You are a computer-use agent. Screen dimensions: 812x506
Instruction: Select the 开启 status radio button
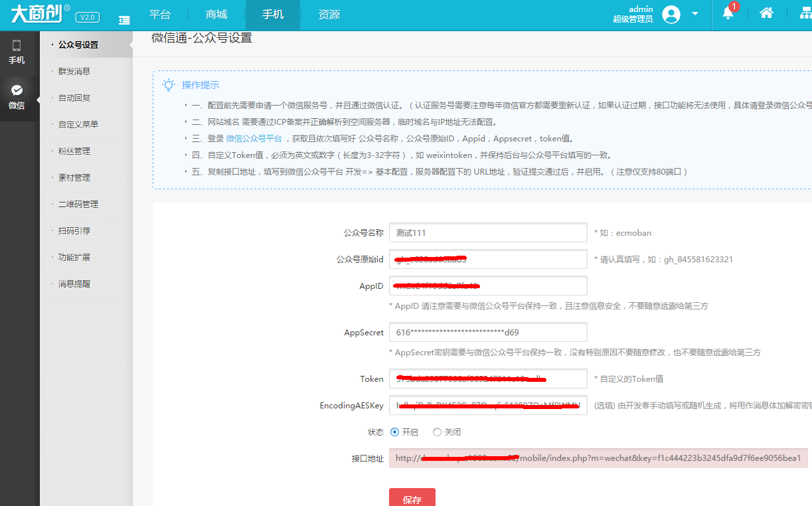[x=394, y=432]
